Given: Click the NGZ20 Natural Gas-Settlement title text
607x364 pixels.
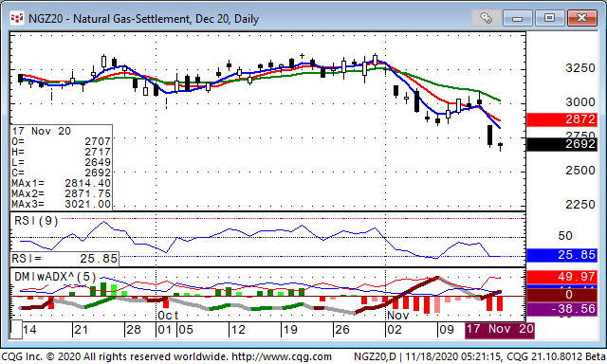Looking at the screenshot, I should [x=143, y=19].
